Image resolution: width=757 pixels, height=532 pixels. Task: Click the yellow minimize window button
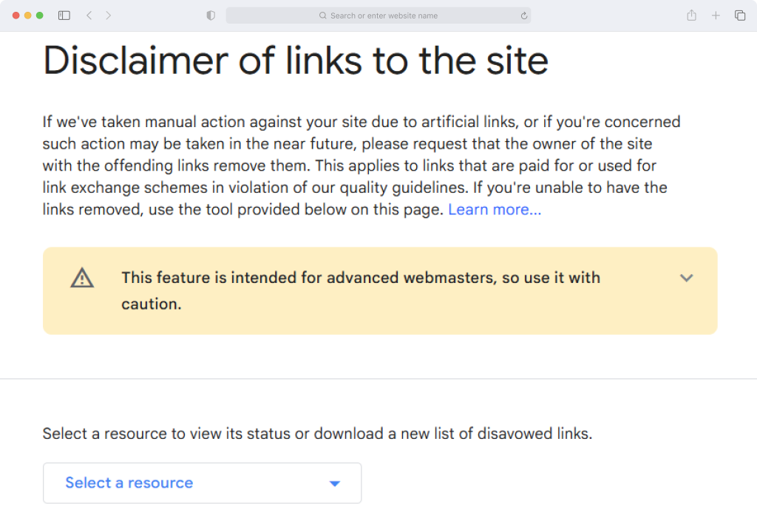pyautogui.click(x=27, y=16)
